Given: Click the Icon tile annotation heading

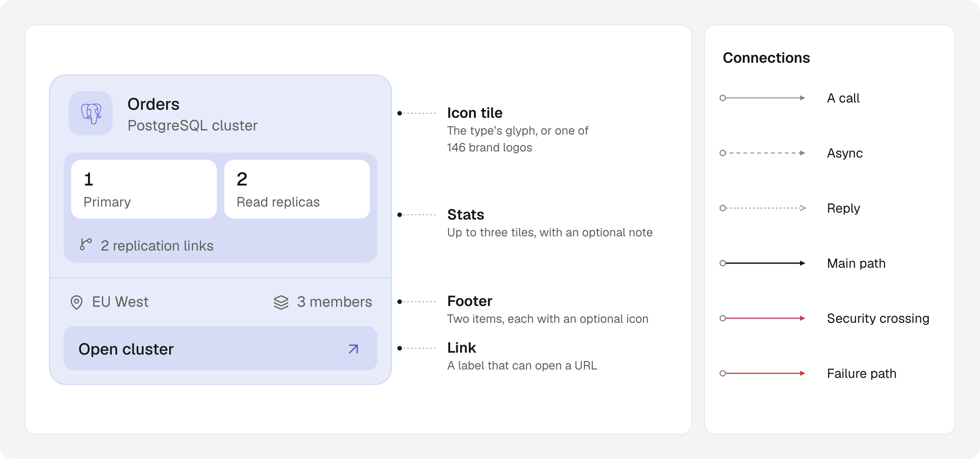Looking at the screenshot, I should pyautogui.click(x=475, y=113).
